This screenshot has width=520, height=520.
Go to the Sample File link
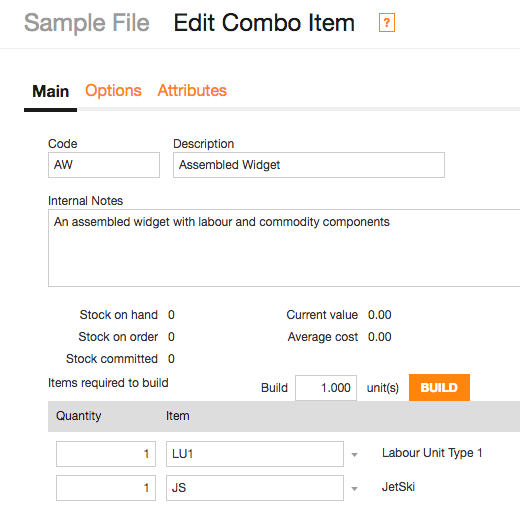click(87, 23)
